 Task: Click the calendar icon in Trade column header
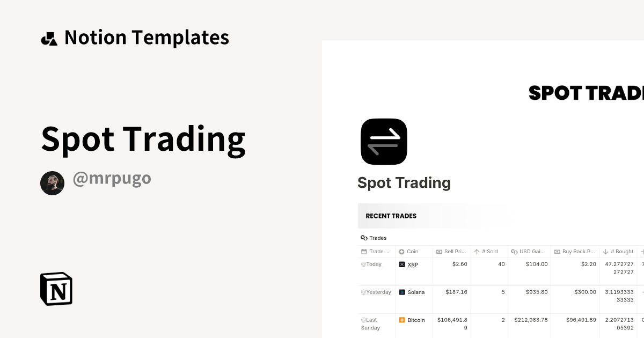point(364,252)
